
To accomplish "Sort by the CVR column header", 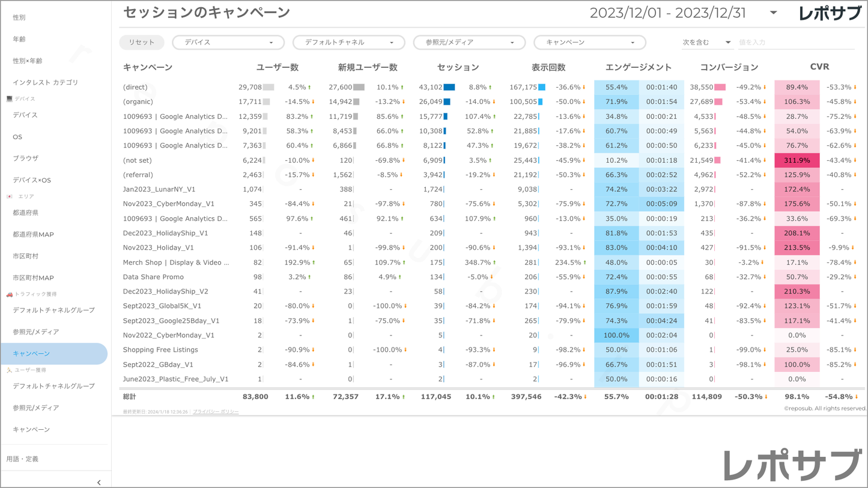I will 819,67.
